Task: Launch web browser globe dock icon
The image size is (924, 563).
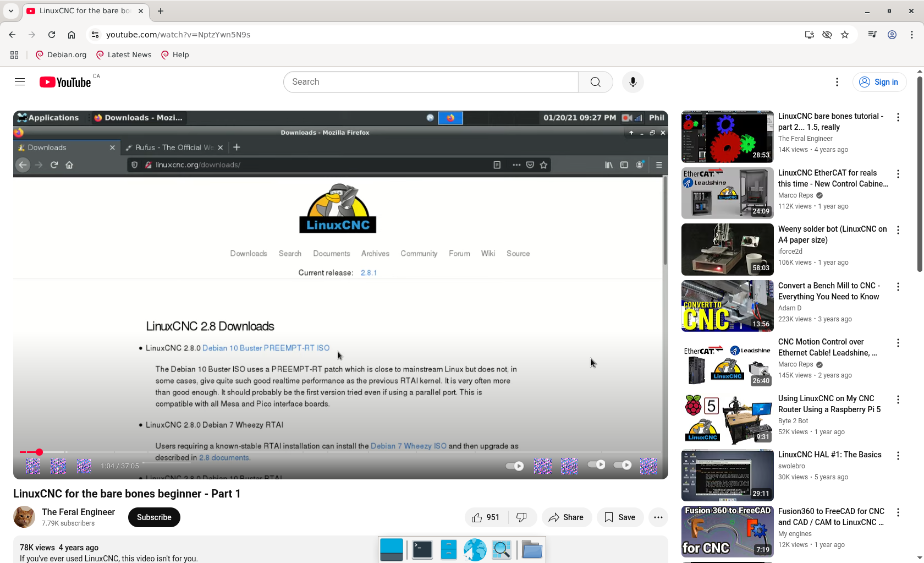Action: [475, 550]
